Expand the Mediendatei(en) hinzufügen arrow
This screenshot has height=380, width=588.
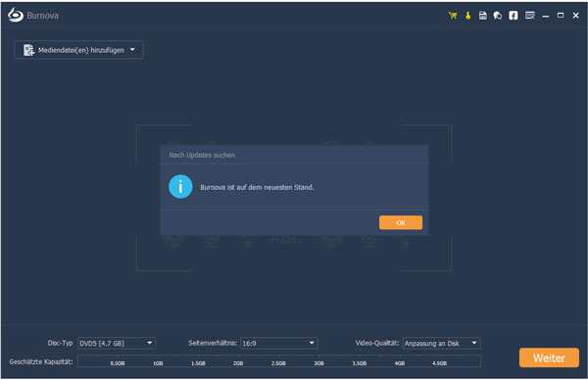pyautogui.click(x=132, y=50)
